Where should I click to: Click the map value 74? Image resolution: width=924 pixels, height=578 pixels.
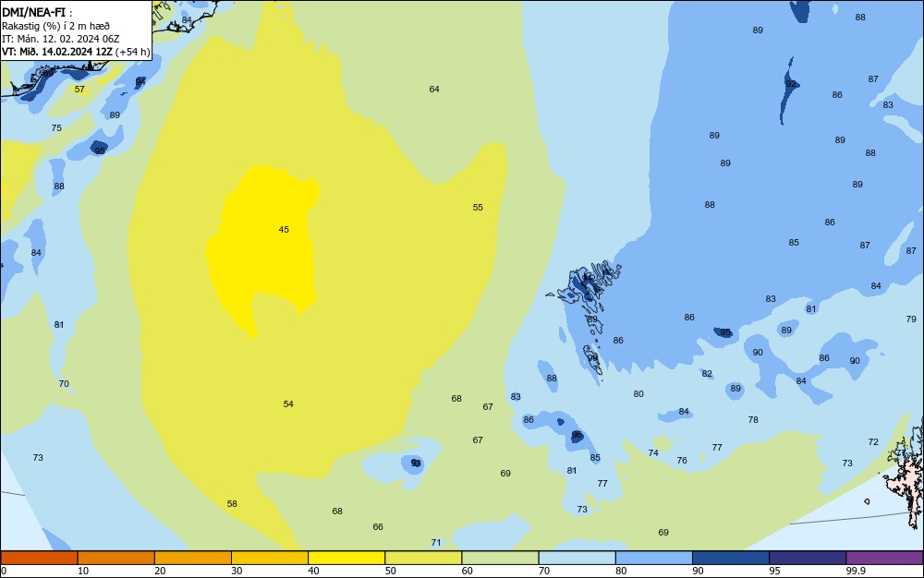(653, 453)
